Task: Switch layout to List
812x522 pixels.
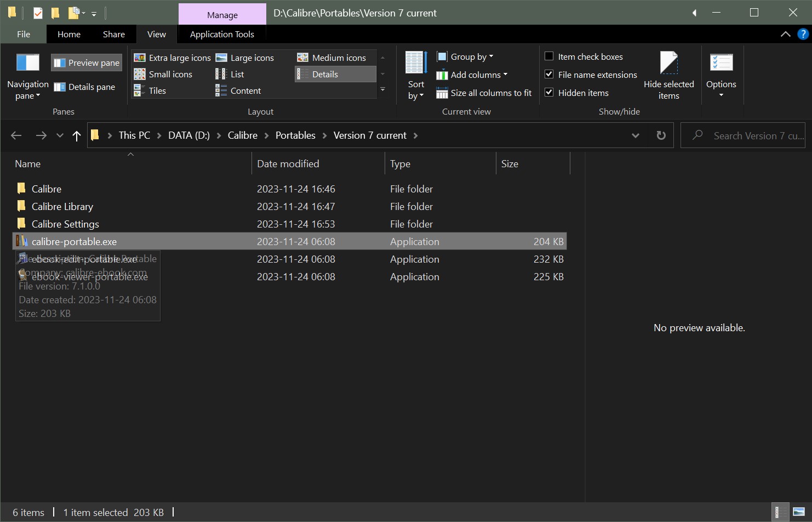Action: (x=230, y=74)
